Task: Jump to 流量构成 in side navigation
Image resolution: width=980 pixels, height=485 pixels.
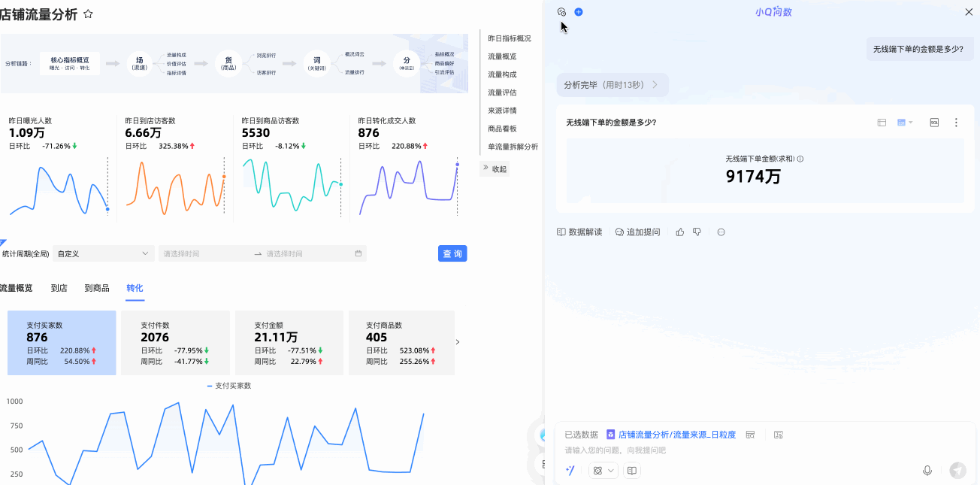Action: 502,74
